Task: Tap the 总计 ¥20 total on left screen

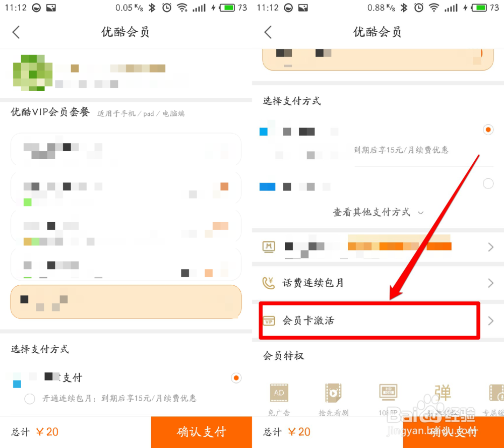Action: (x=35, y=432)
